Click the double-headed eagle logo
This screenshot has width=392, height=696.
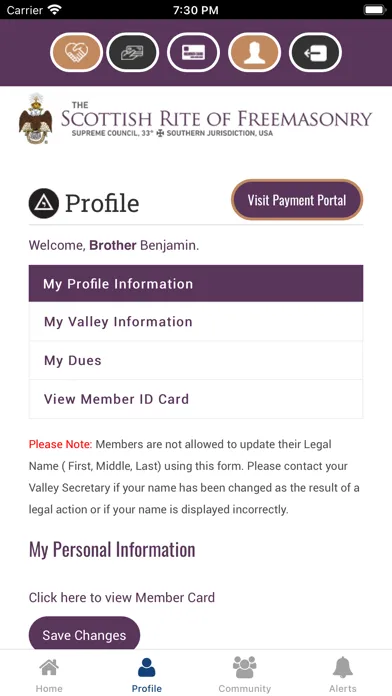point(36,119)
